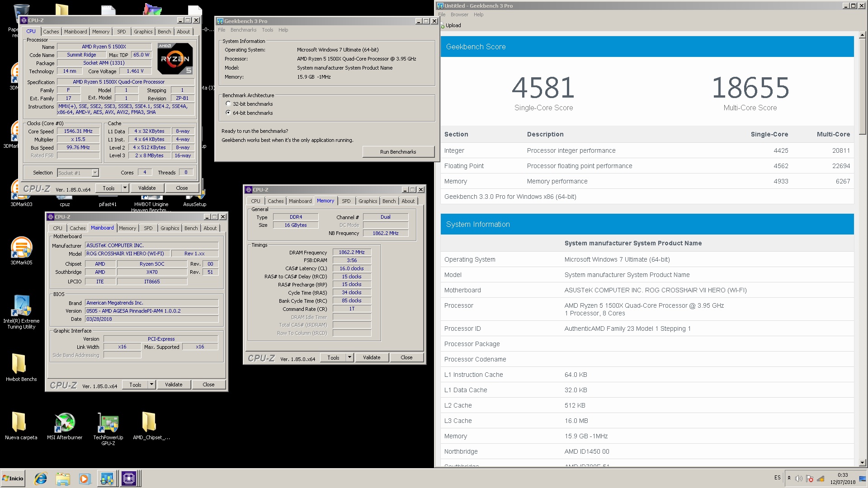Click Validate in CPU-Z Memory window
This screenshot has height=488, width=868.
[x=372, y=357]
